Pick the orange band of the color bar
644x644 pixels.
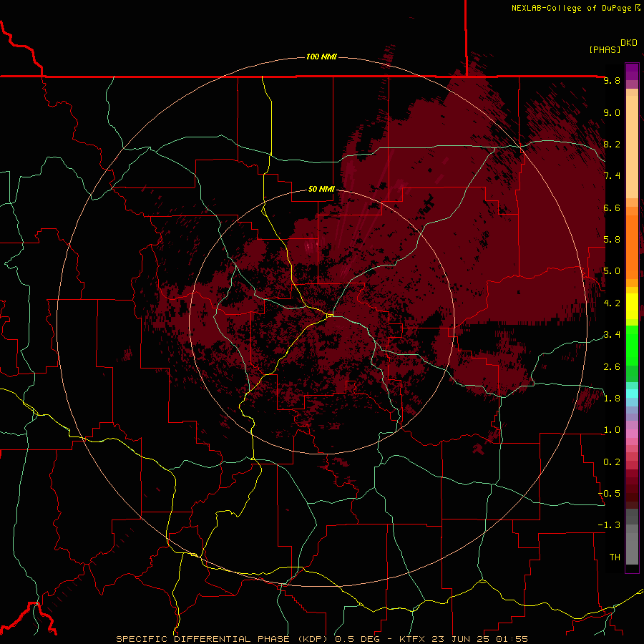pos(632,248)
